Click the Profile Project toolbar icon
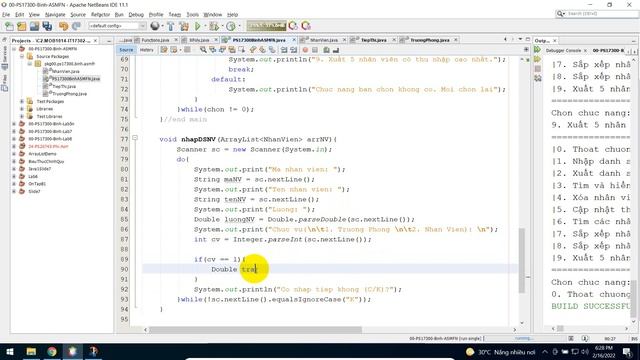 tap(231, 26)
